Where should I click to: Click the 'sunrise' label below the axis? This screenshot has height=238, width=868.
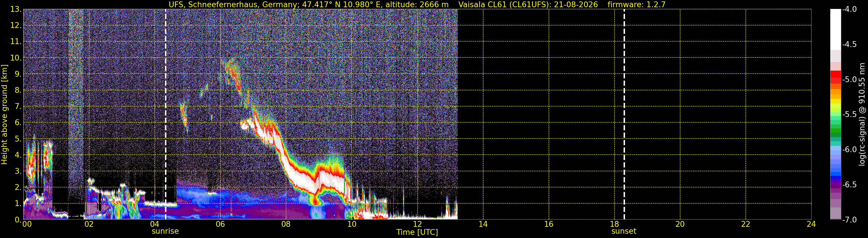(x=165, y=231)
